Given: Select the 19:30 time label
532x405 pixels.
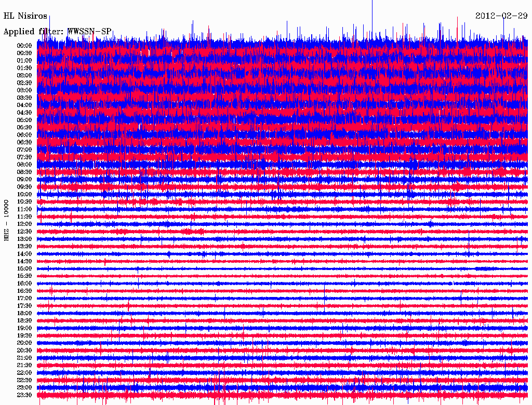Looking at the screenshot, I should click(24, 335).
